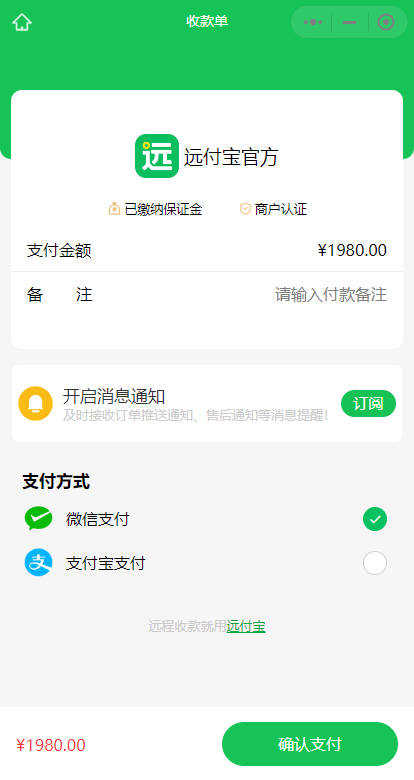Screen dimensions: 414x780
Task: Select the 支付宝支付 radio button
Action: (x=375, y=563)
